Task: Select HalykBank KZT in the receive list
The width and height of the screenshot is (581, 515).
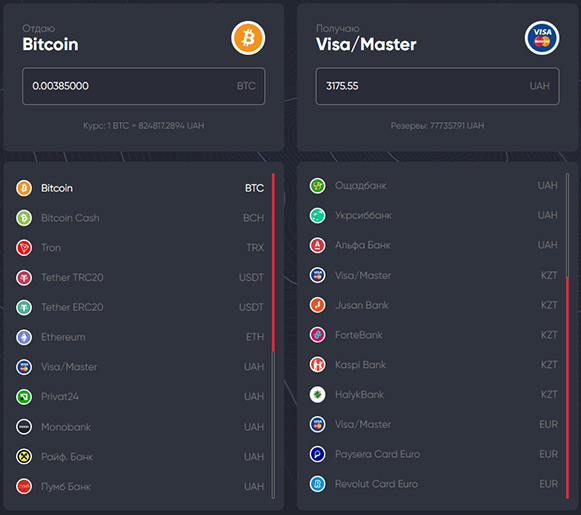Action: pos(433,395)
